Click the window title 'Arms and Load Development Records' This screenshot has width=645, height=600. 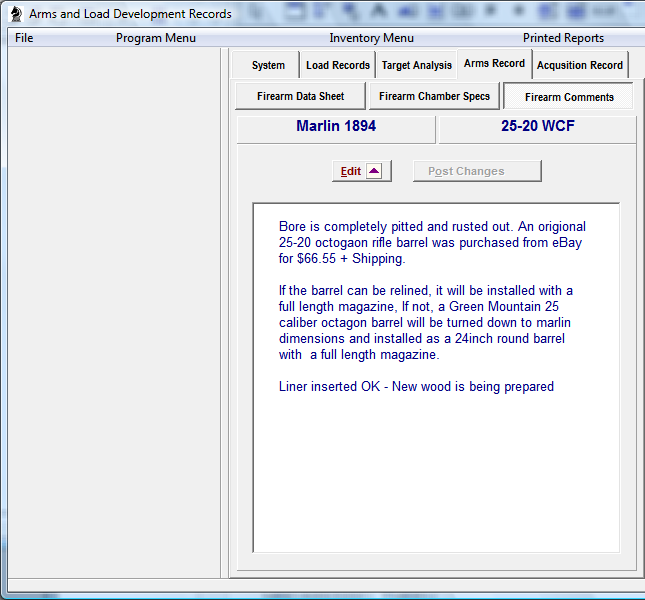pyautogui.click(x=130, y=14)
